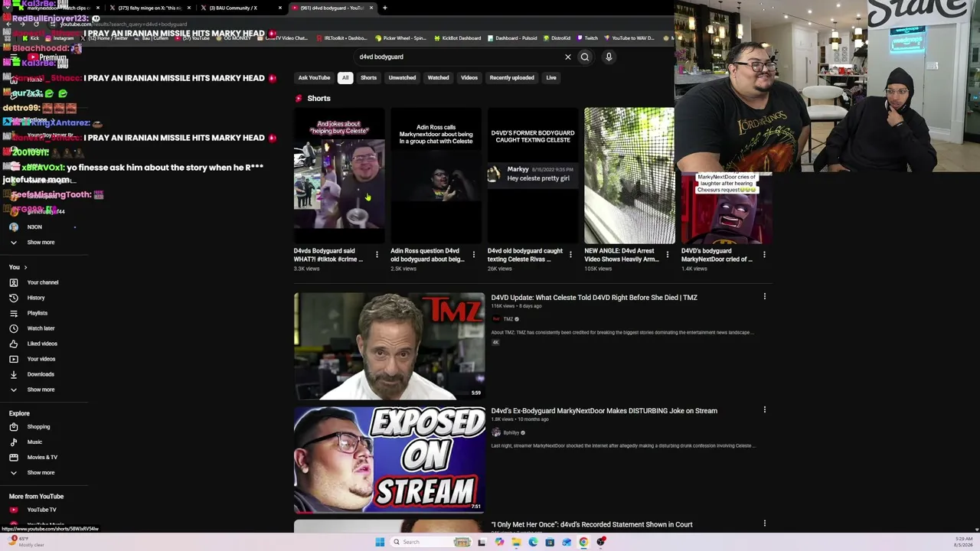Clear the search box with the X

coord(568,57)
